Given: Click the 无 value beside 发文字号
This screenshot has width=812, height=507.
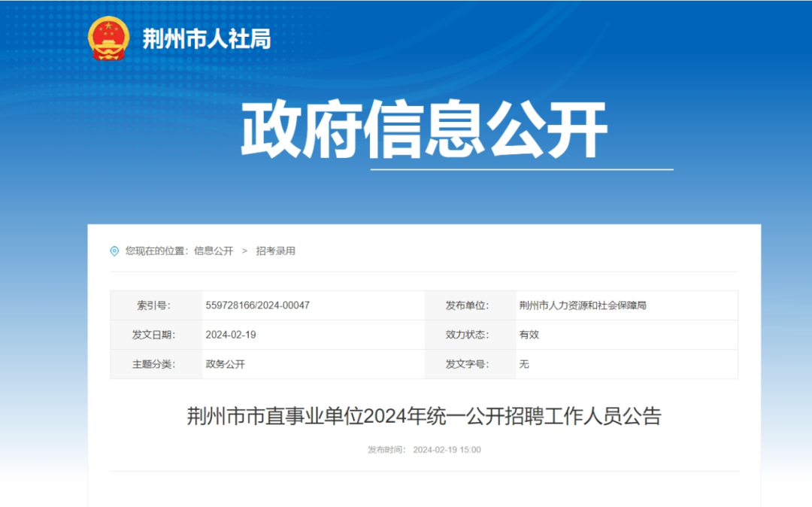Looking at the screenshot, I should (x=523, y=365).
